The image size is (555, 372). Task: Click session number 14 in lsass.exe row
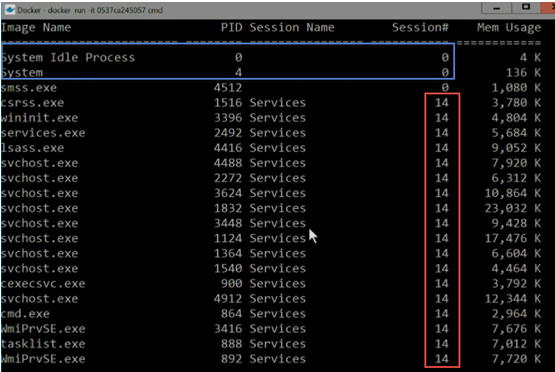[x=442, y=148]
